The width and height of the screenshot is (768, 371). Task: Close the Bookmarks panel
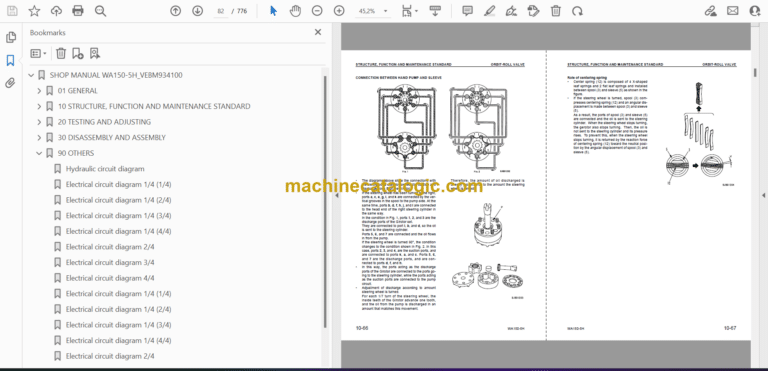point(318,32)
